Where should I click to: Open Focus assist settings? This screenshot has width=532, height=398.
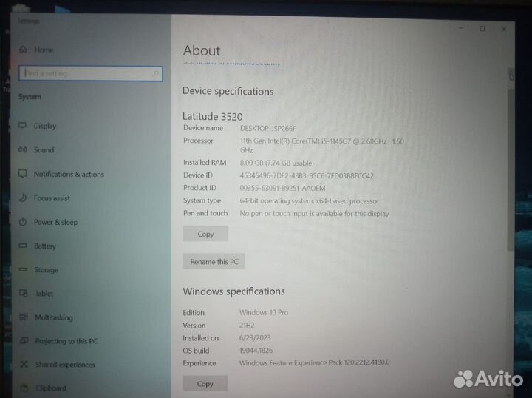(x=52, y=198)
